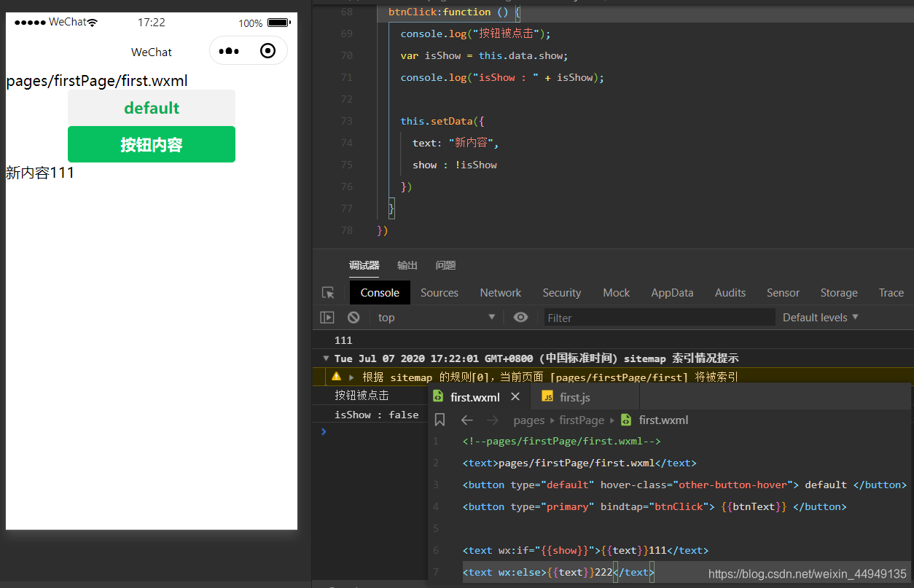This screenshot has width=914, height=588.
Task: Open the Mock tab
Action: 617,293
